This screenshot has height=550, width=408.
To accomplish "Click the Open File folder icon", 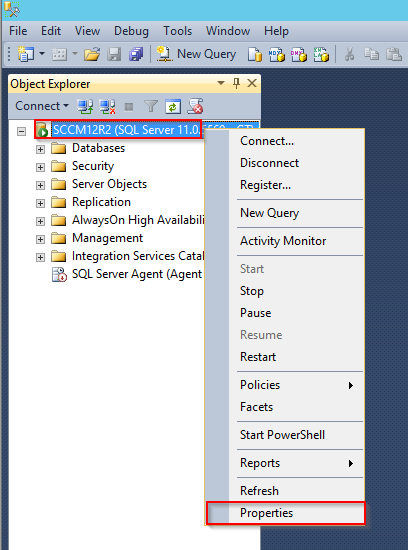I will [92, 54].
